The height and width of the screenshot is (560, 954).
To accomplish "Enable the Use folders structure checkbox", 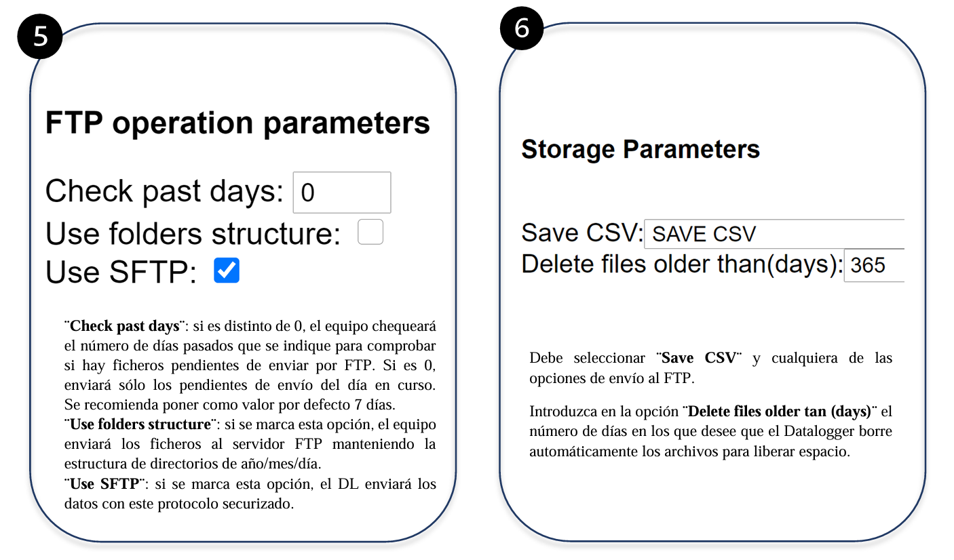I will pos(370,232).
